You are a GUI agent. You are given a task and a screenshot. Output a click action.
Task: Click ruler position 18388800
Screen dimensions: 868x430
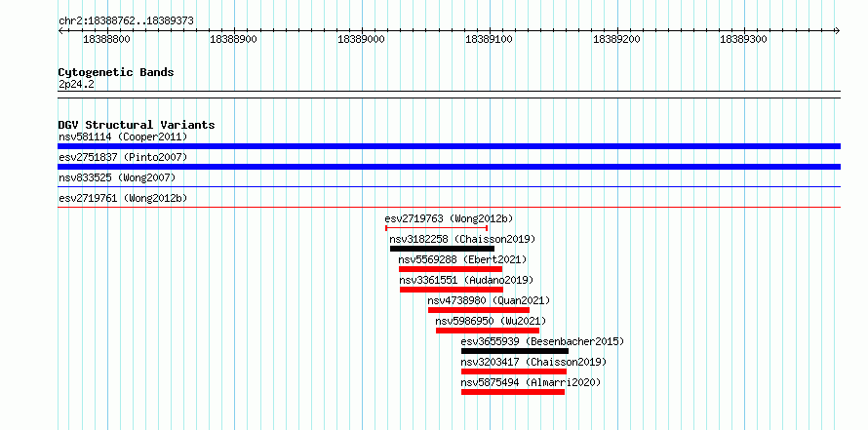point(106,39)
